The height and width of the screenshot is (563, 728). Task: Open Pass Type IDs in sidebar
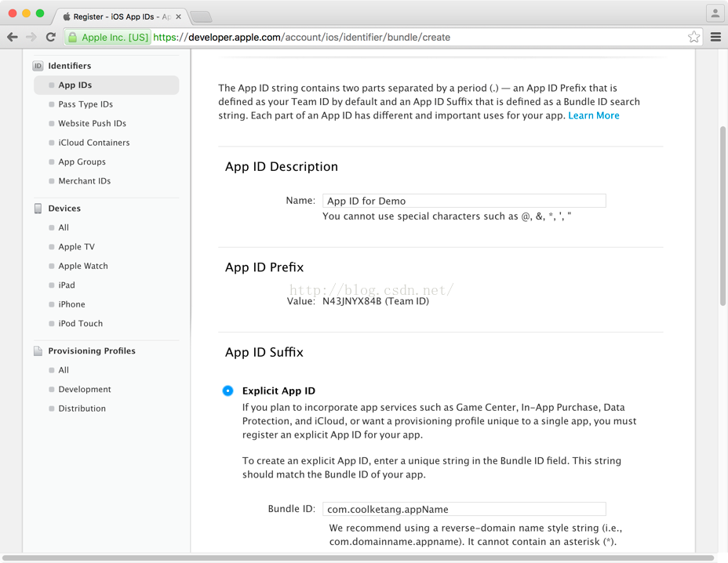coord(86,104)
